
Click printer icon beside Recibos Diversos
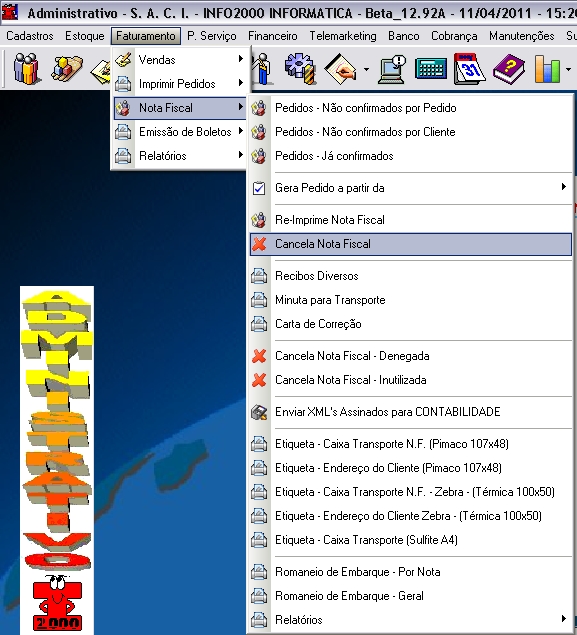coord(259,276)
